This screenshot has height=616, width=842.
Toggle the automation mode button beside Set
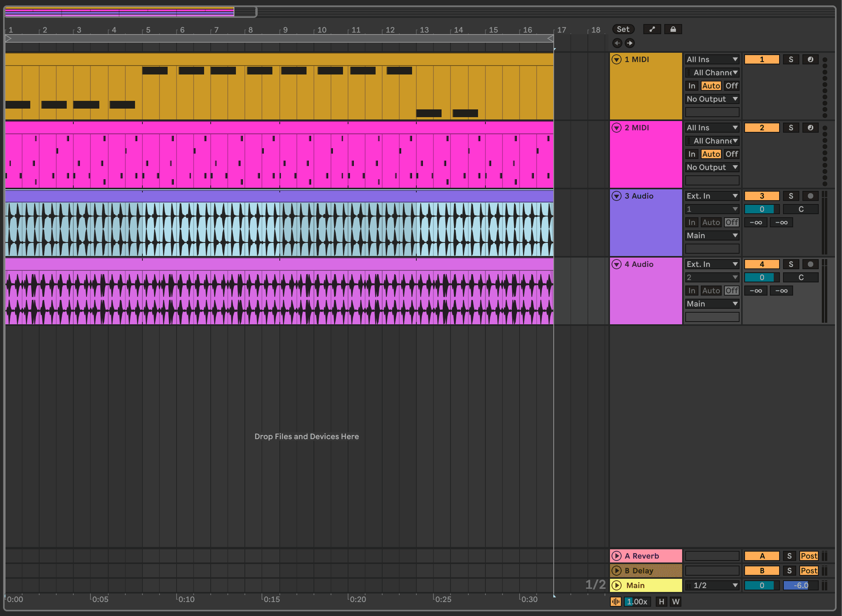click(x=652, y=29)
